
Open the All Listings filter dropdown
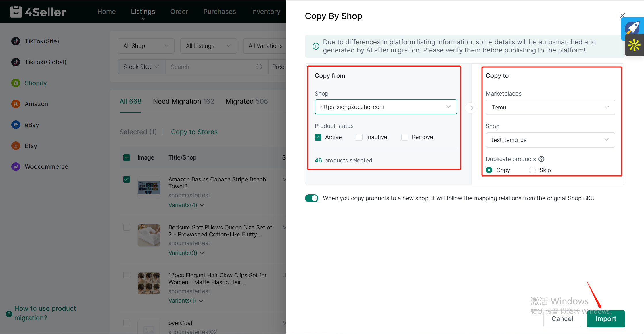[x=209, y=46]
